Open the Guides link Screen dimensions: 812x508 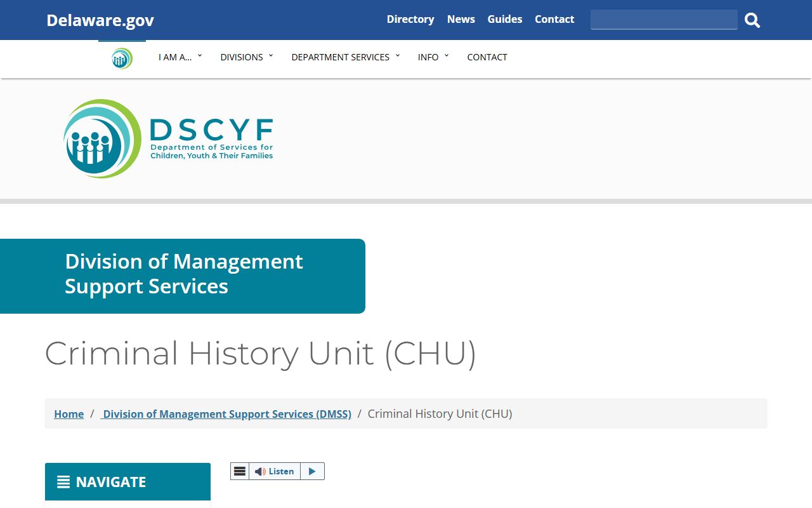click(505, 19)
